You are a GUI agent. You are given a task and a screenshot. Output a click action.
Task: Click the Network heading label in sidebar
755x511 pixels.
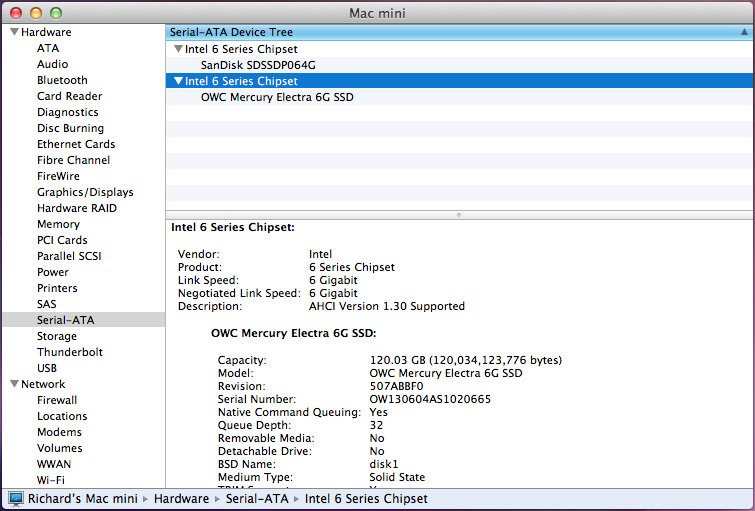pyautogui.click(x=43, y=384)
